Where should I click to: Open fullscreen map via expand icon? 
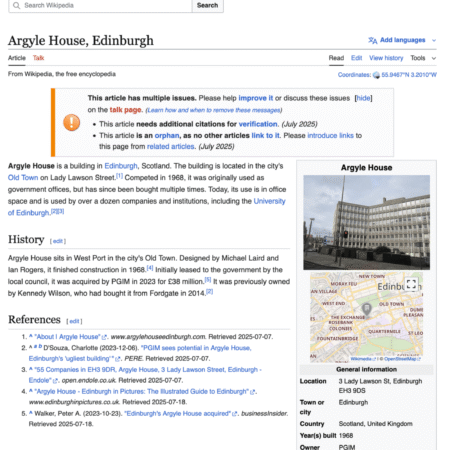(x=411, y=284)
